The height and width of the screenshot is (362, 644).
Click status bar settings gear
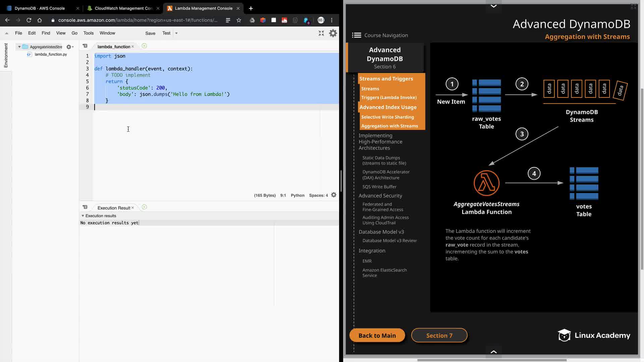coord(333,195)
